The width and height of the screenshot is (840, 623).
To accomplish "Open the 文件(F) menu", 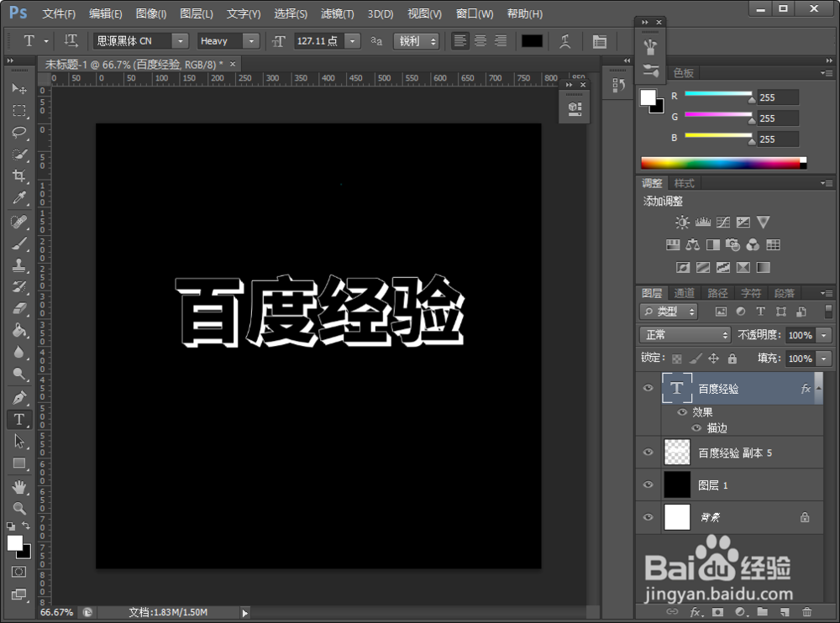I will click(x=59, y=13).
